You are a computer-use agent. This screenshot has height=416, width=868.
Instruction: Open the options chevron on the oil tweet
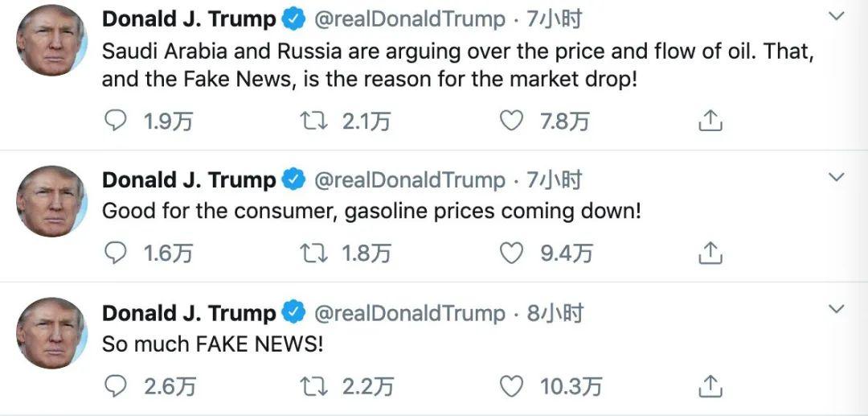click(837, 17)
